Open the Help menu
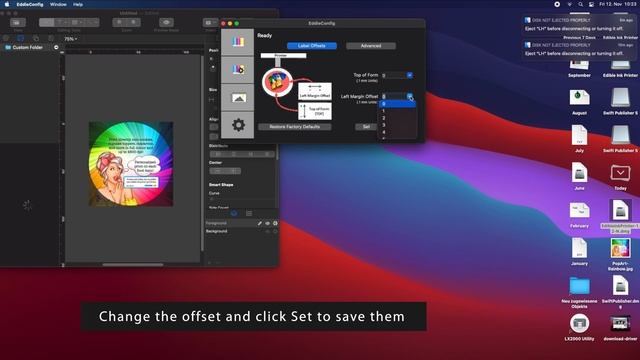This screenshot has height=360, width=640. click(x=78, y=4)
